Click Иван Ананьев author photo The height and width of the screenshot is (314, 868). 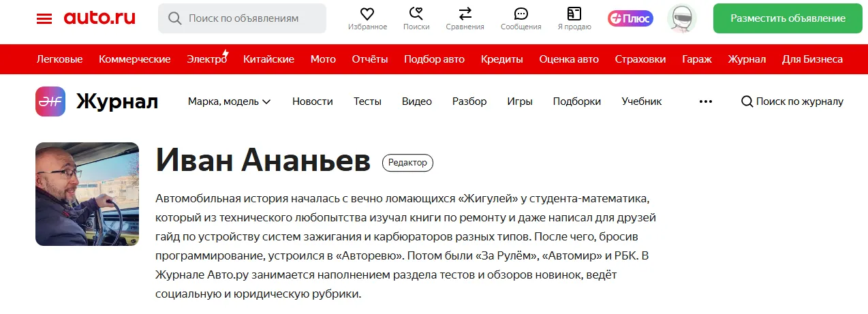(87, 194)
